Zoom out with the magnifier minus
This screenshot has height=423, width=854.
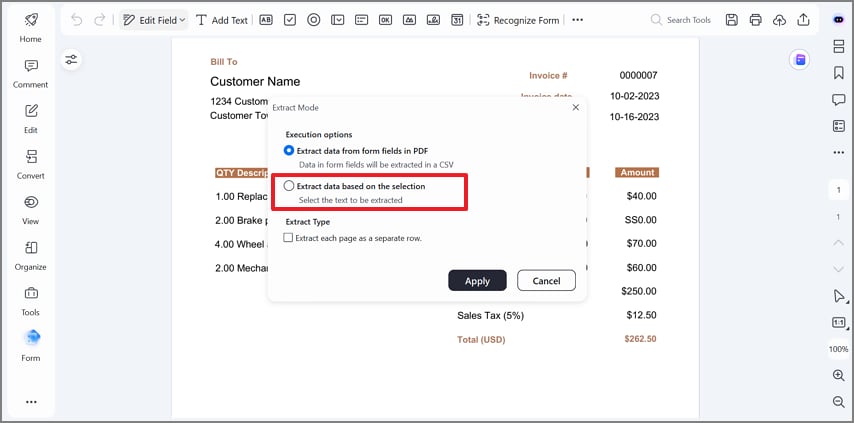[x=839, y=402]
